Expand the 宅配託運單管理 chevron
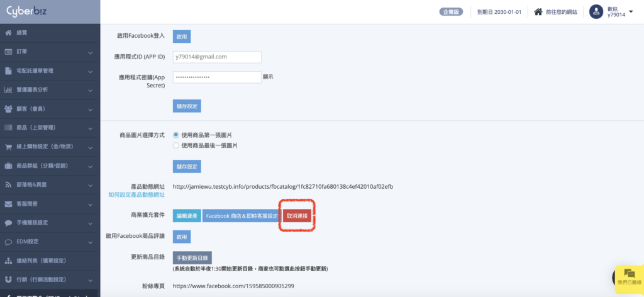Image resolution: width=644 pixels, height=297 pixels. point(91,72)
